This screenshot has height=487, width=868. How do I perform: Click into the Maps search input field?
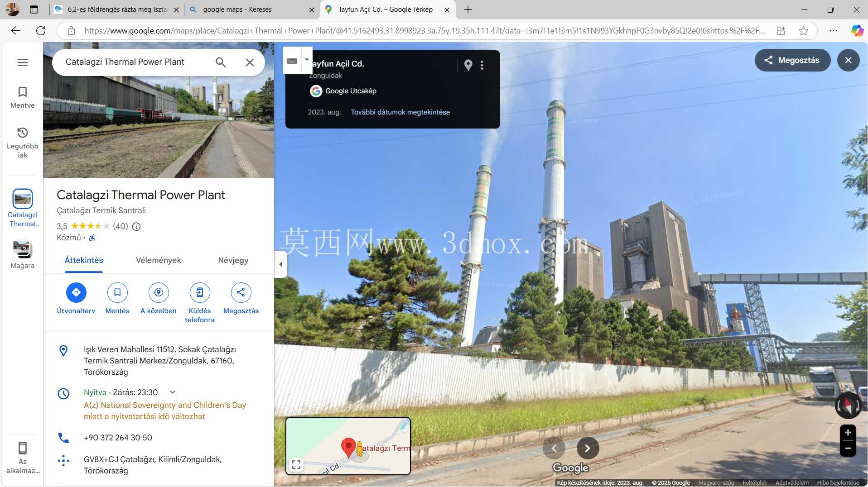point(136,62)
